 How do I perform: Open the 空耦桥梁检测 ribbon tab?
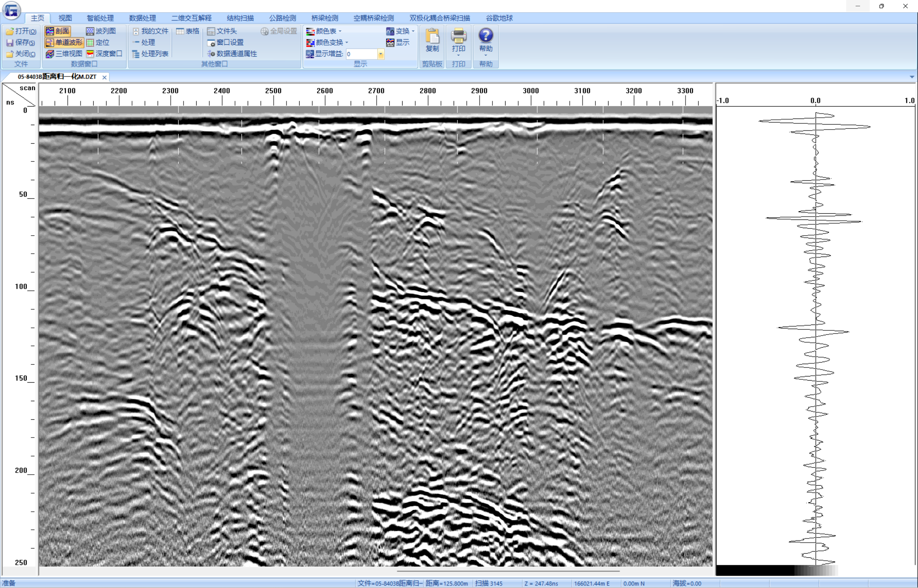tap(374, 18)
